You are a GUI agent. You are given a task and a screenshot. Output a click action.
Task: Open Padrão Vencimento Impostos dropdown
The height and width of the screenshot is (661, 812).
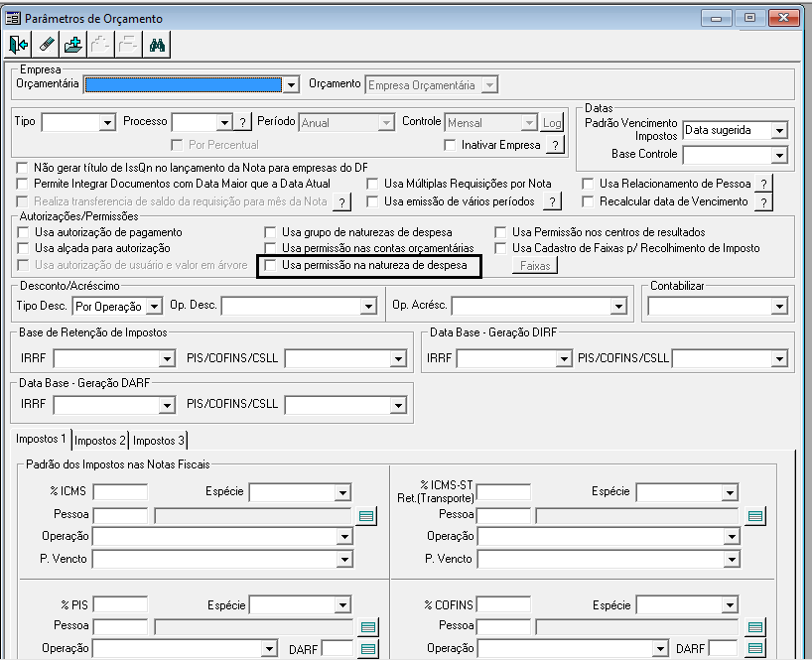(779, 130)
